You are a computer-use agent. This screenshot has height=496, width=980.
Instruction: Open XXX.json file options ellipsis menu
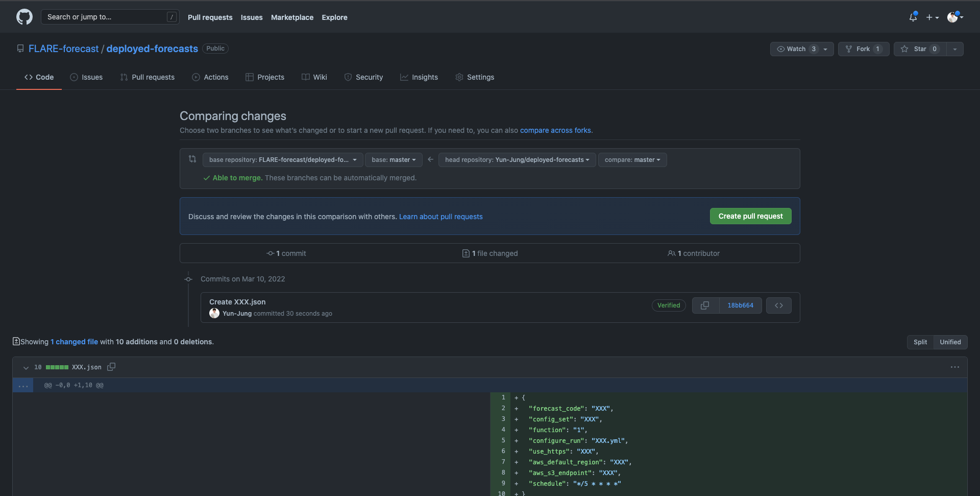[x=955, y=367]
